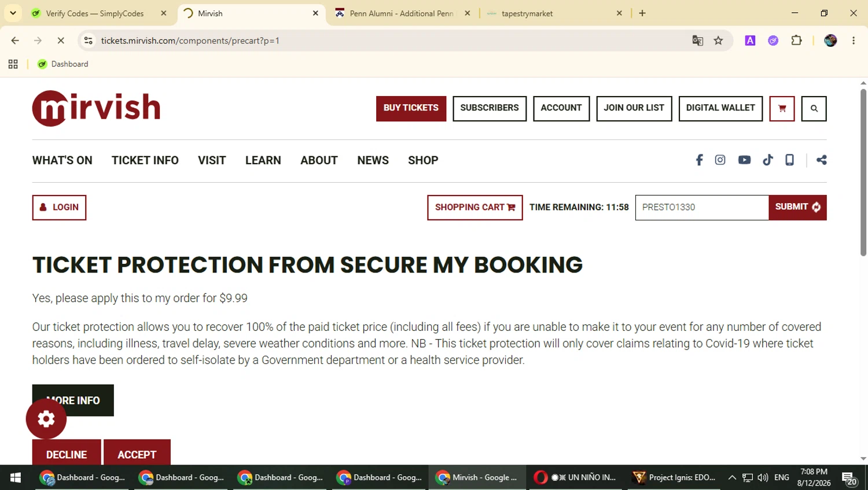Open the red cookie settings gear

(46, 419)
